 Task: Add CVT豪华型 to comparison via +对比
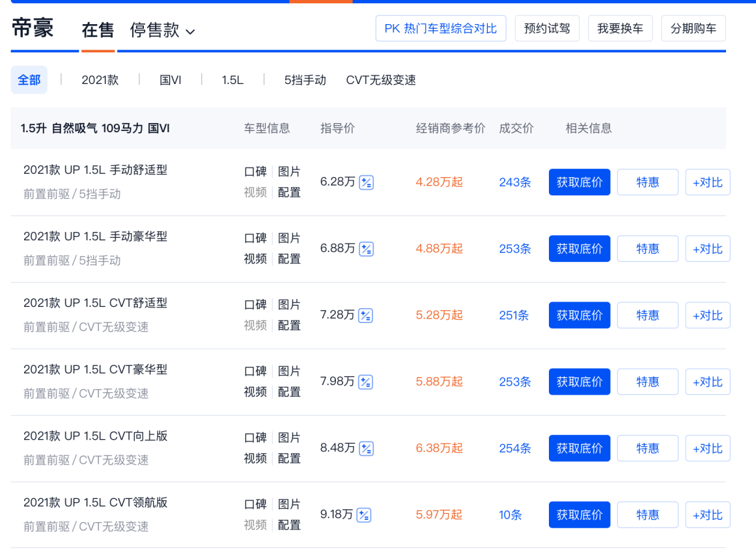coord(707,382)
